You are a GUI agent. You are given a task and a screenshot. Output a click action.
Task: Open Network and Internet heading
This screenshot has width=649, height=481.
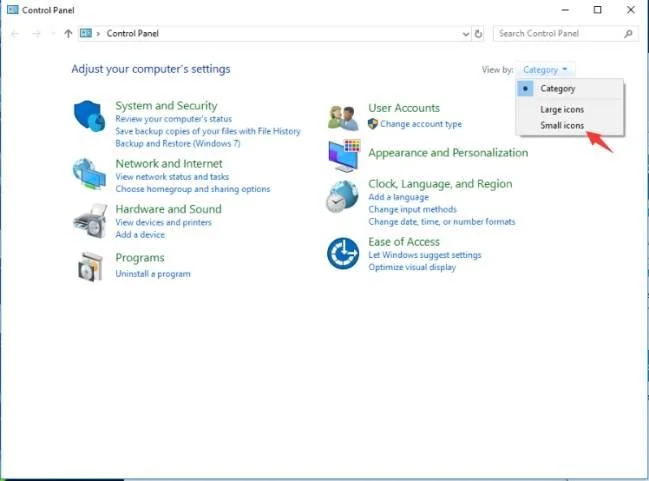pyautogui.click(x=169, y=164)
